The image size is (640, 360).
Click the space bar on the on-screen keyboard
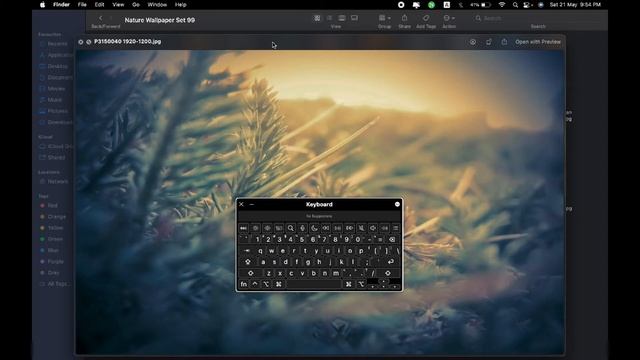click(x=314, y=284)
